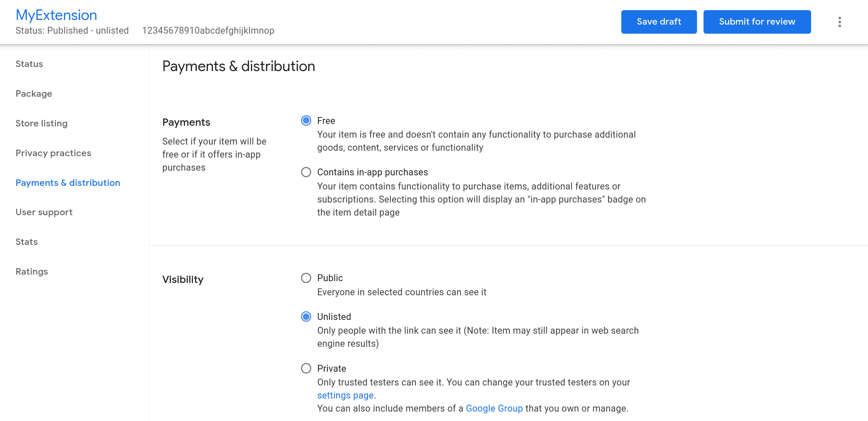This screenshot has height=421, width=868.
Task: Select the Store listing tab
Action: click(42, 123)
